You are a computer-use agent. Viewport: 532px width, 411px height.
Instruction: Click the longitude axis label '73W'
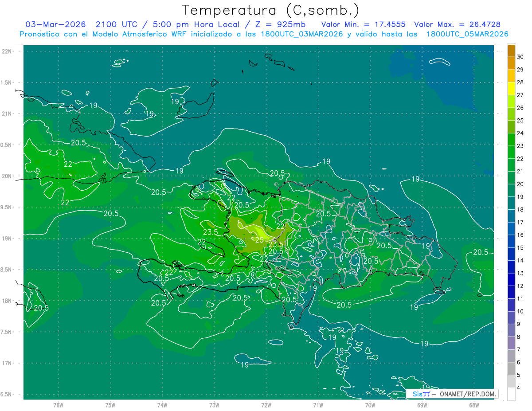tap(214, 405)
